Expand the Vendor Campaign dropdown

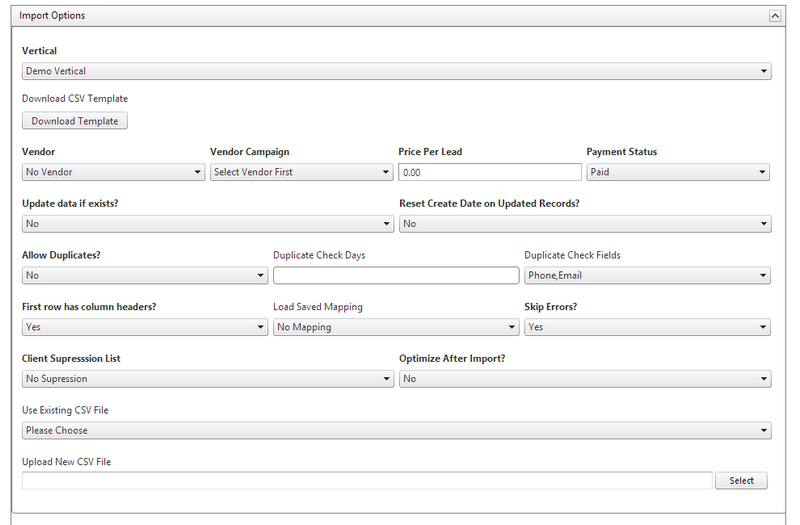(x=302, y=172)
